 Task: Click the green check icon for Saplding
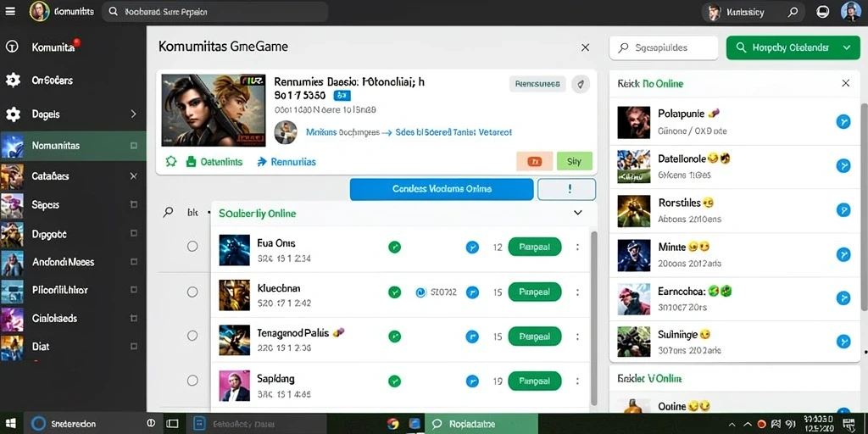click(x=395, y=381)
